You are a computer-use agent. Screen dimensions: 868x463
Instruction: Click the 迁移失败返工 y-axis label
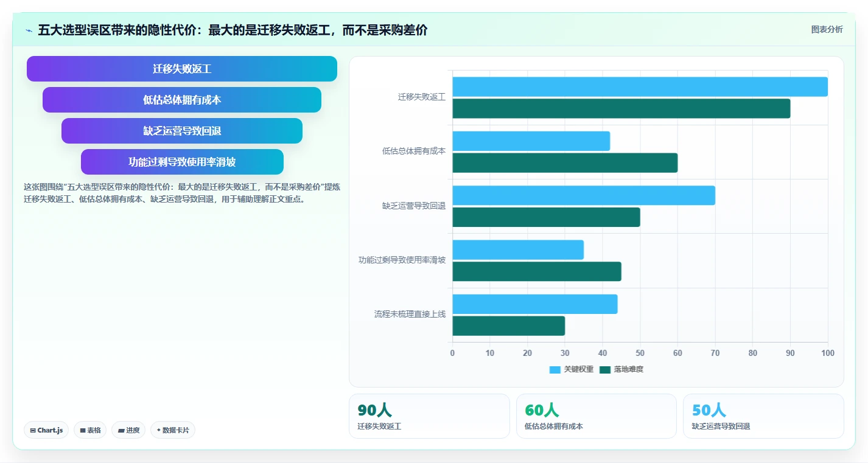[422, 97]
